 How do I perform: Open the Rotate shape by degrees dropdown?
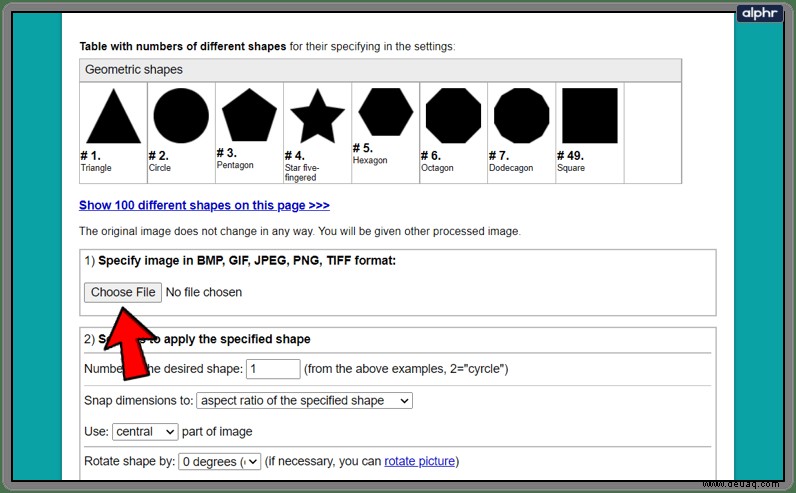[x=219, y=462]
